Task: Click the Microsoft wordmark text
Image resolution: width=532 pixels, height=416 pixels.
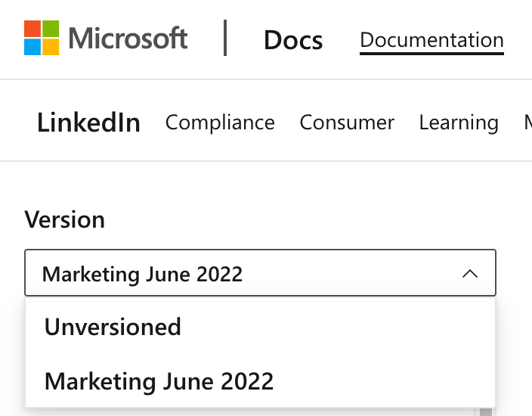Action: pyautogui.click(x=128, y=38)
